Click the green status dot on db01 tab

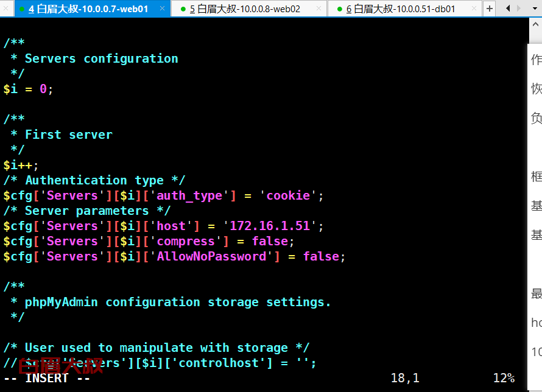click(340, 9)
